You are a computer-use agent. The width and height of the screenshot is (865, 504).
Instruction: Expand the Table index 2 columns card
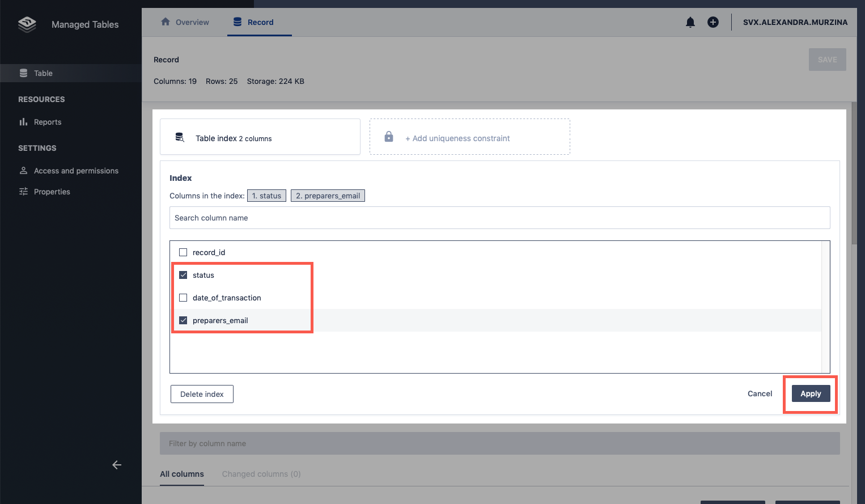(x=260, y=137)
